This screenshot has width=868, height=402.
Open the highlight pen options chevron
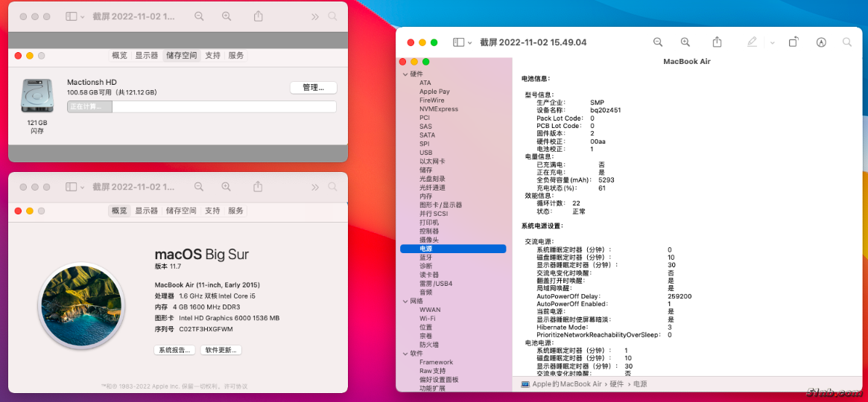coord(773,42)
